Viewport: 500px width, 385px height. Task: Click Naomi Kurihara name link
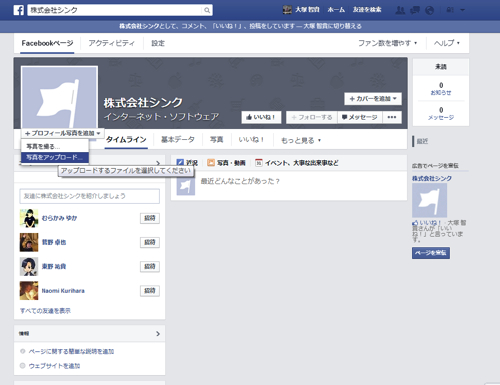(63, 291)
